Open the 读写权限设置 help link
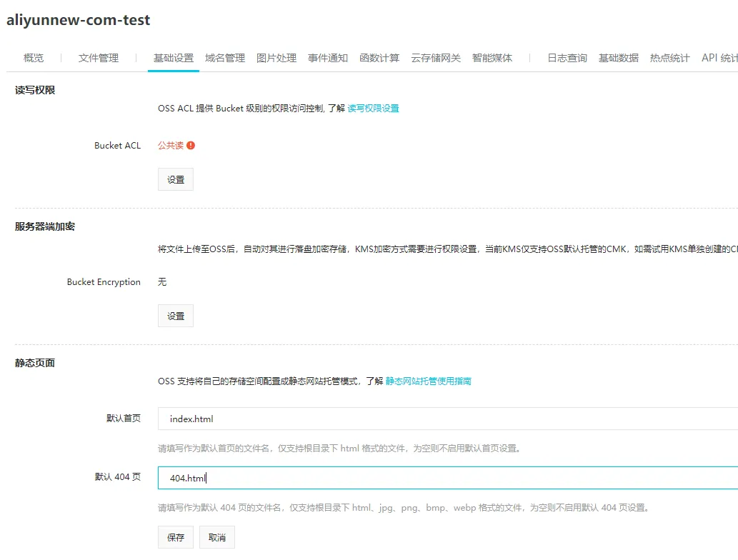The image size is (738, 560). click(373, 109)
